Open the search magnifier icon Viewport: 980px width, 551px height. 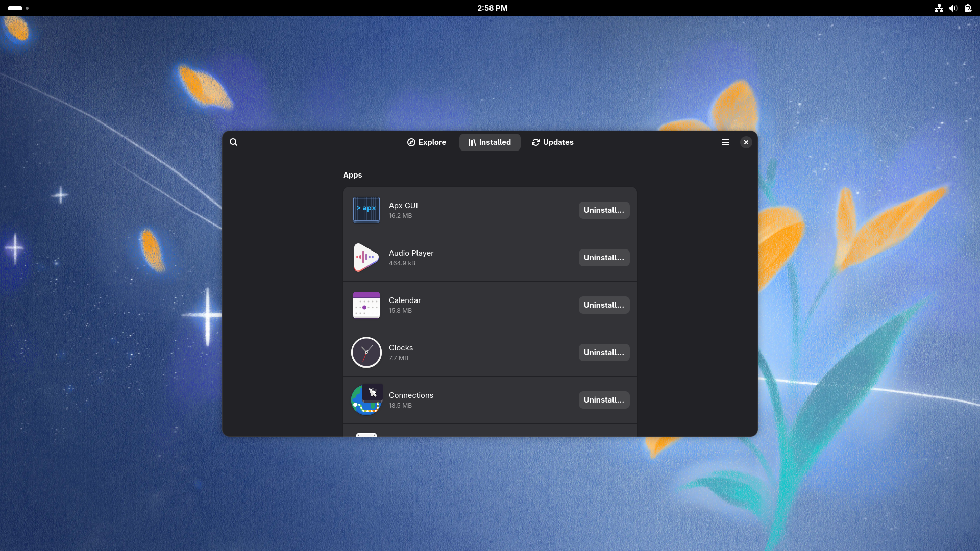233,142
